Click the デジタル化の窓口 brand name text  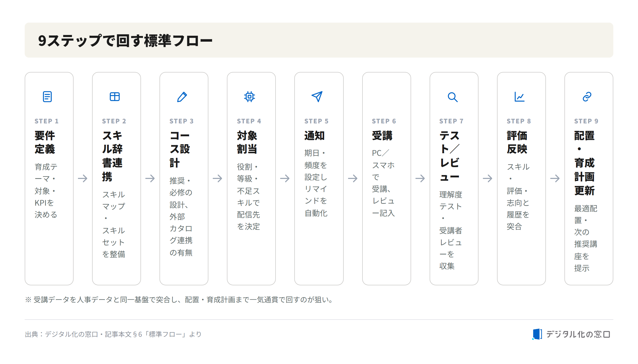point(578,334)
